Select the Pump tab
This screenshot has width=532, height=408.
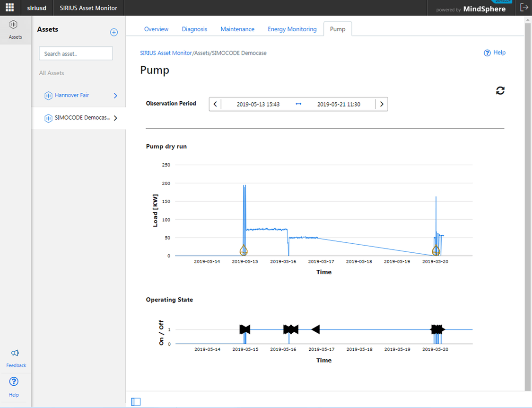pos(338,29)
